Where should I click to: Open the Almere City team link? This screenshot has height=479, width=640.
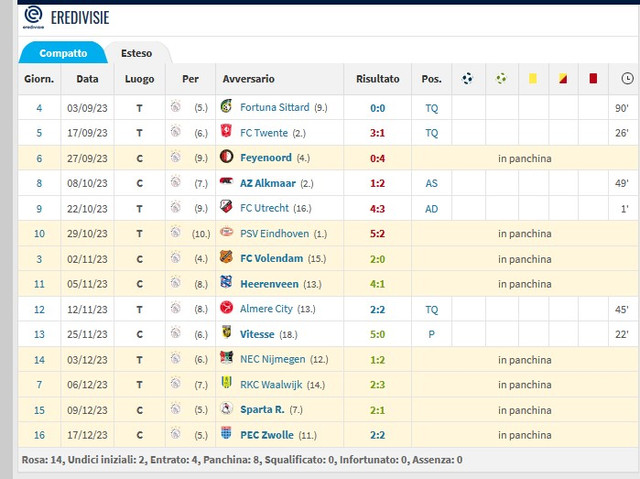pyautogui.click(x=266, y=309)
